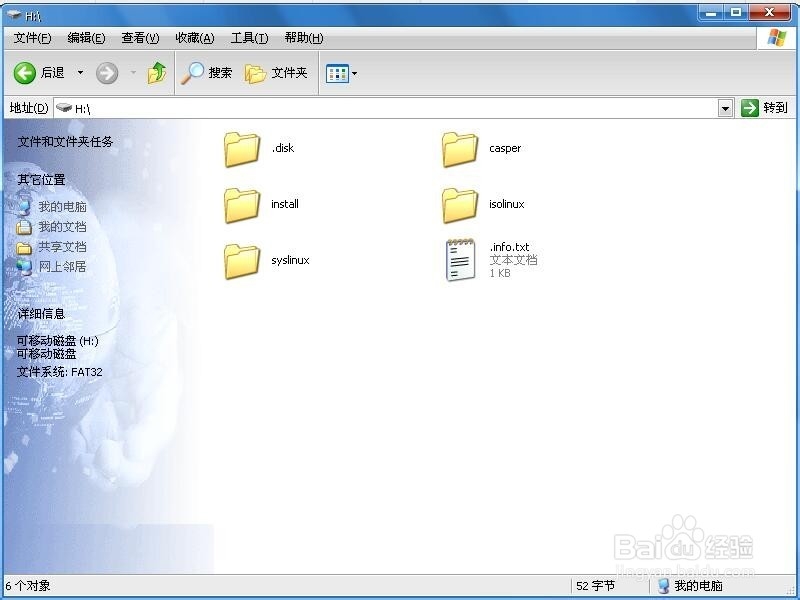Click the .disk folder name
The height and width of the screenshot is (600, 800).
283,148
